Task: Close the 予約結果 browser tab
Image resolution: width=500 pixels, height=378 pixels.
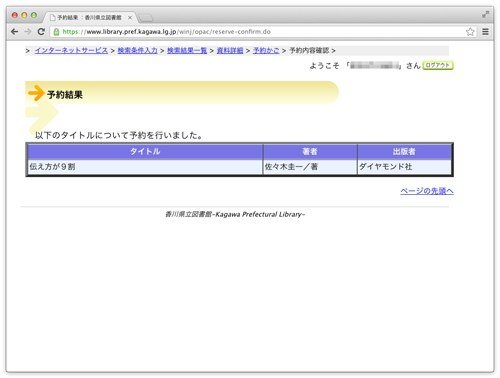Action: click(x=130, y=18)
